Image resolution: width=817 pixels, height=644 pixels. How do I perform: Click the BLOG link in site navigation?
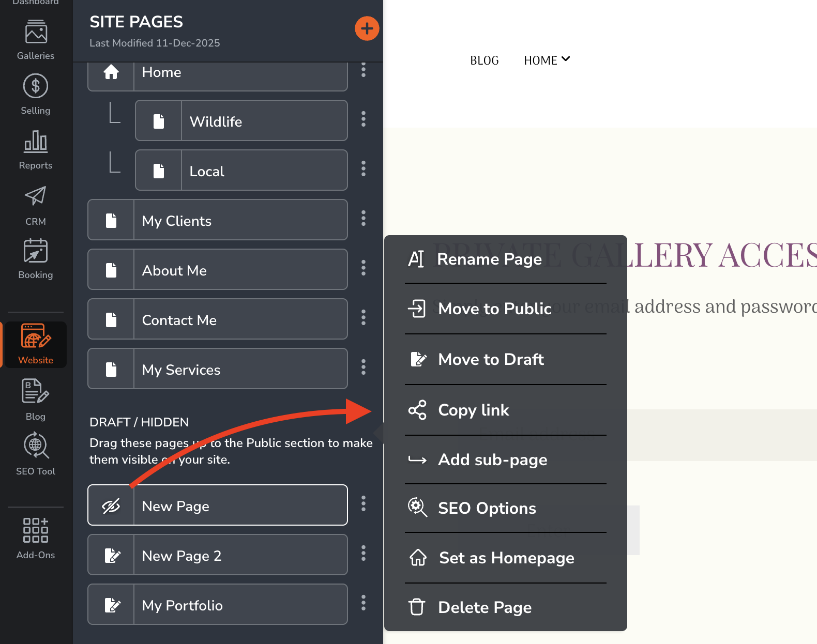484,60
